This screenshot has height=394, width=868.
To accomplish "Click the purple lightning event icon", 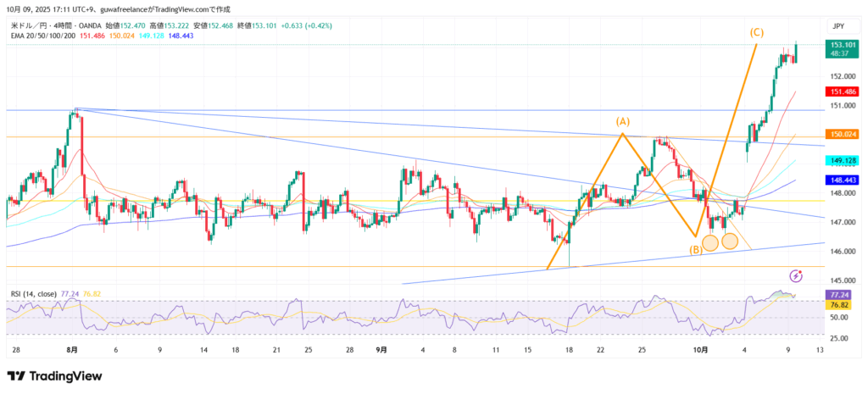I will [796, 275].
